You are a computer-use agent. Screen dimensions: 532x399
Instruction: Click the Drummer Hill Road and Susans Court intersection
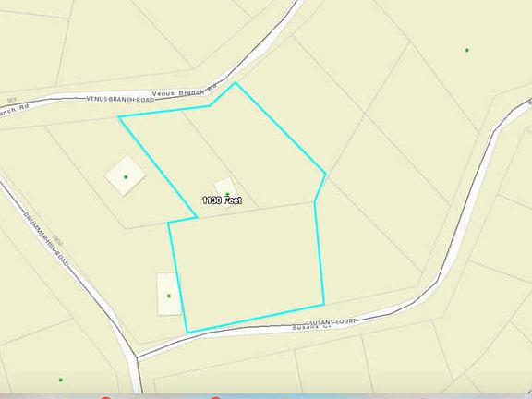tap(137, 357)
